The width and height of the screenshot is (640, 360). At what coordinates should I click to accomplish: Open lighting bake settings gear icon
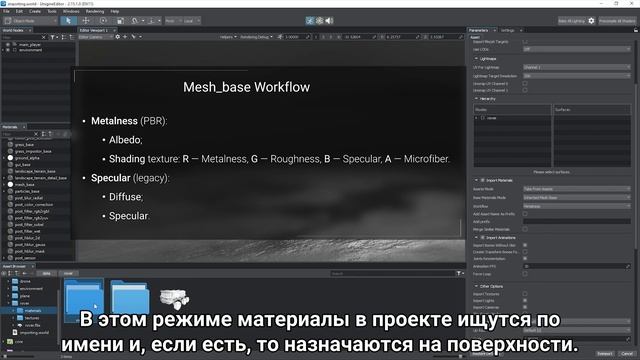click(591, 20)
